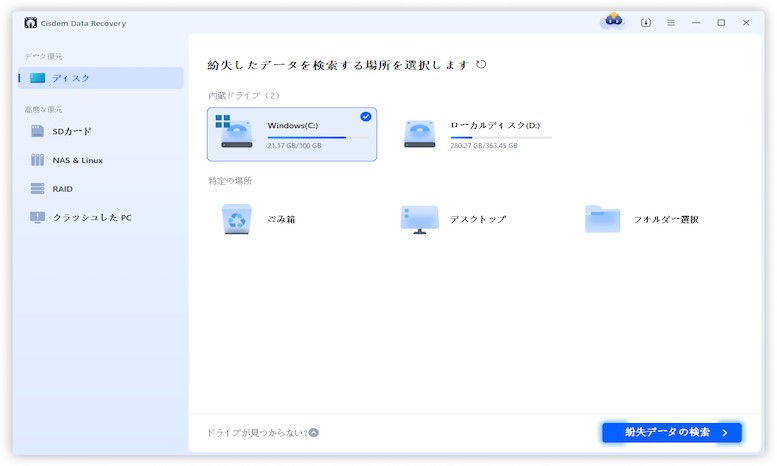777x466 pixels.
Task: Open the premium avatar icon in title bar
Action: [613, 21]
